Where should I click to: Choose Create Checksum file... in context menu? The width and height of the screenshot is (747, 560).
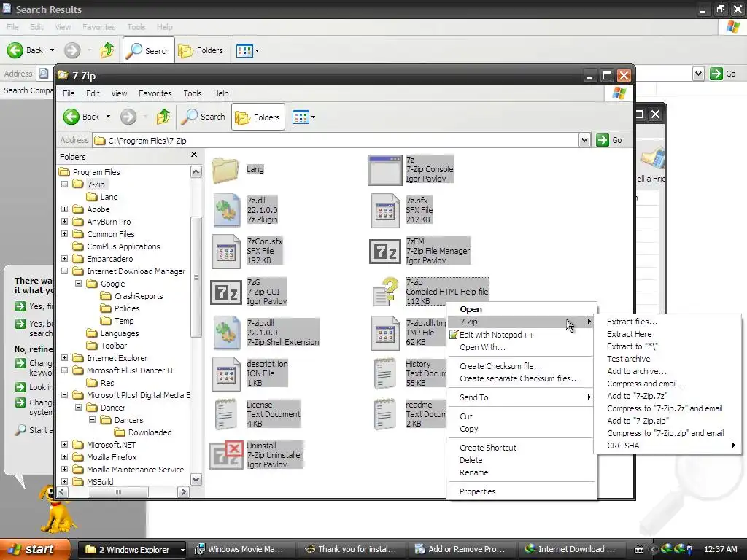521,366
